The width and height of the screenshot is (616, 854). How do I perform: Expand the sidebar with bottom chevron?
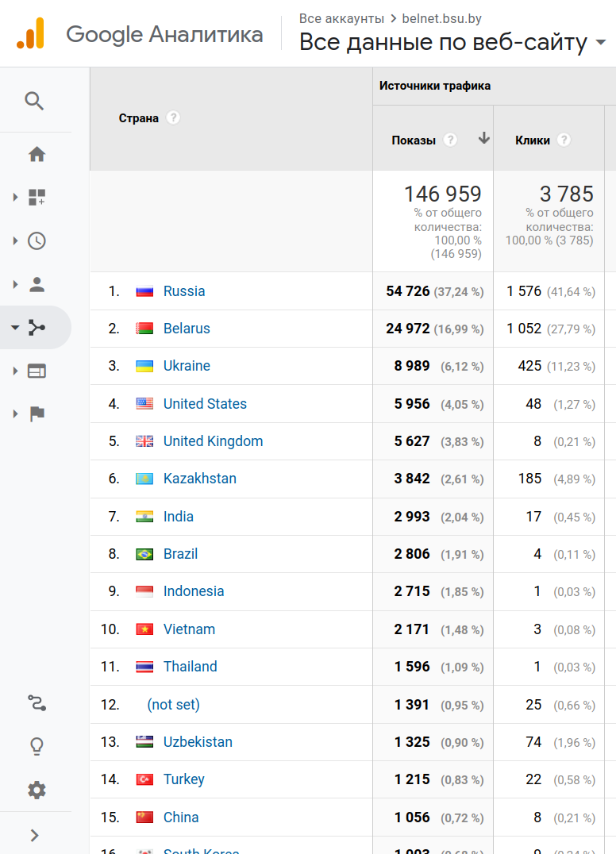[x=35, y=834]
